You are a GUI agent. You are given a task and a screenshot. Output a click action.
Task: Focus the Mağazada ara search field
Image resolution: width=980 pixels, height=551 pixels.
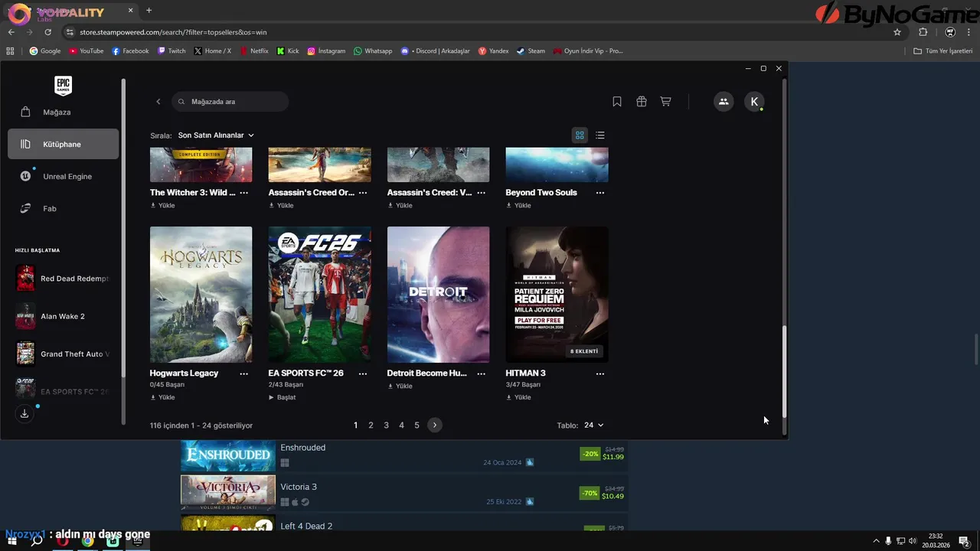point(230,102)
